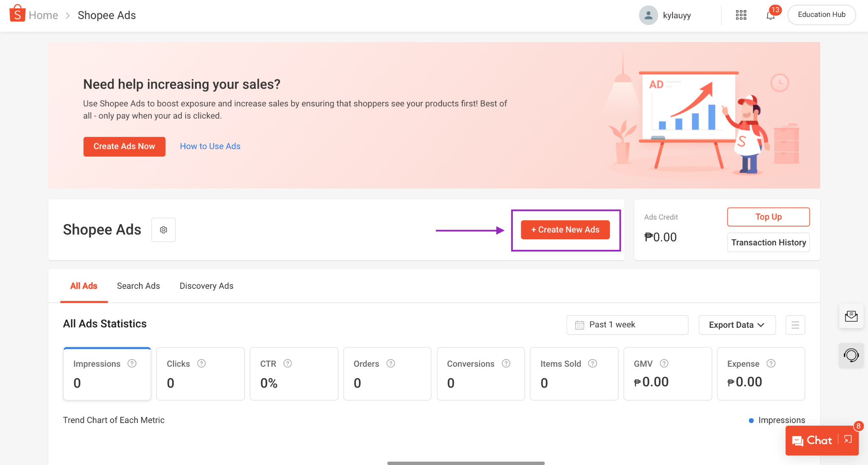
Task: Click the kylauyy user avatar icon
Action: click(648, 15)
